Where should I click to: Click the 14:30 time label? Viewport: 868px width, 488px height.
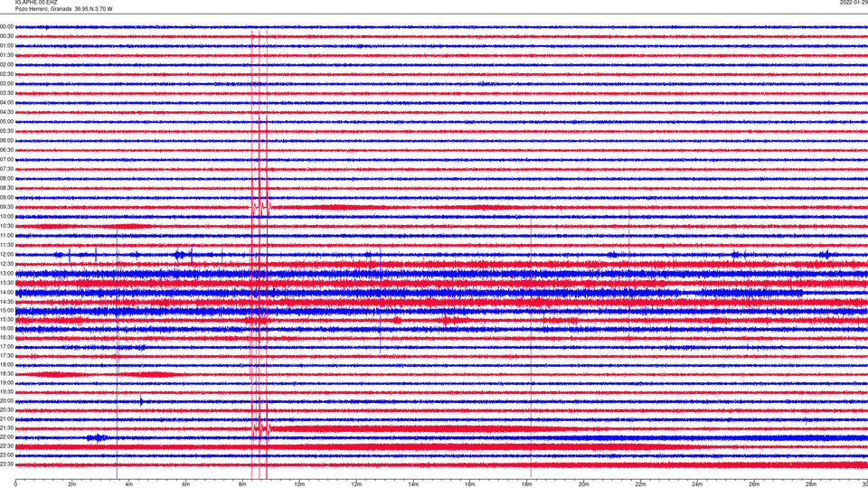(7, 302)
